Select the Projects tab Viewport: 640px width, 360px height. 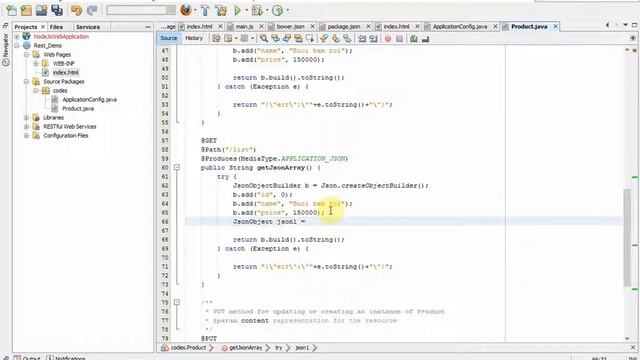(26, 27)
